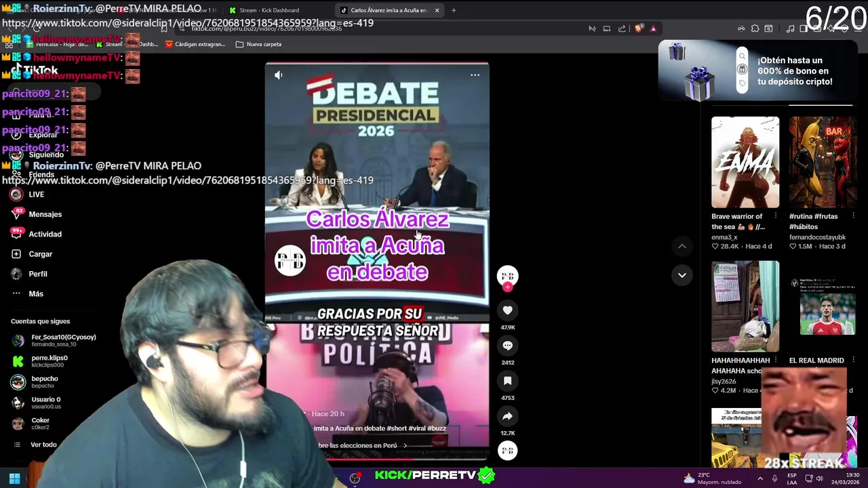The image size is (868, 488).
Task: Follow the creator with the red plus badge
Action: 507,287
